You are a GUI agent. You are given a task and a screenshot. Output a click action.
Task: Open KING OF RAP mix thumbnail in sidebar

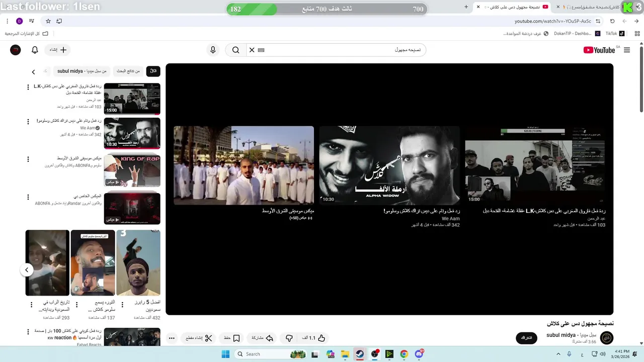point(132,171)
